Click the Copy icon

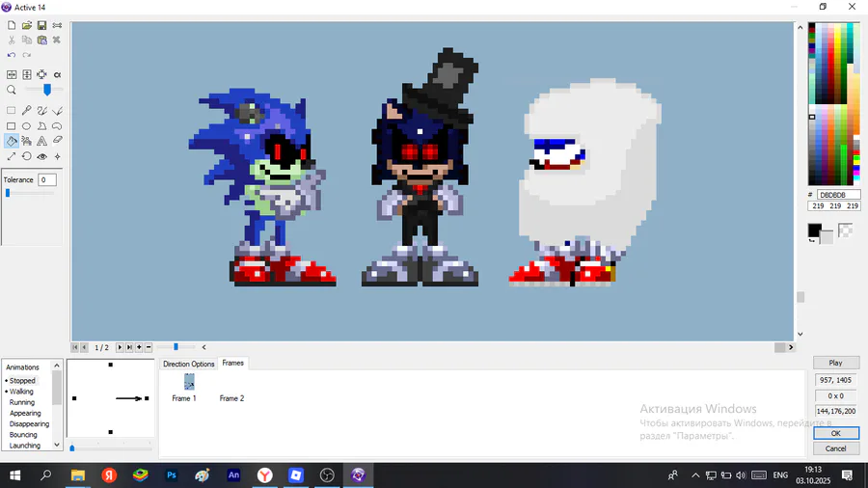coord(27,40)
